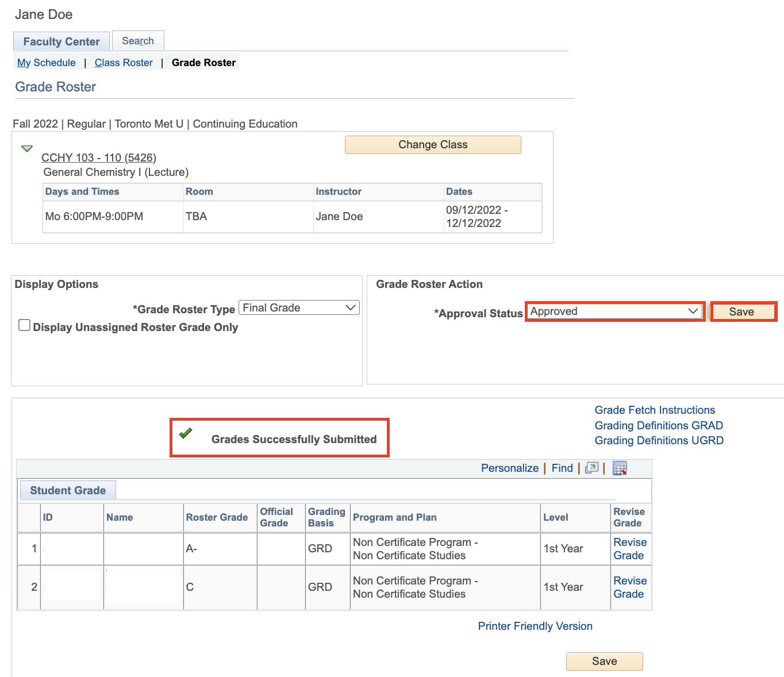Screen dimensions: 784x677
Task: Go to My Schedule
Action: tap(47, 63)
